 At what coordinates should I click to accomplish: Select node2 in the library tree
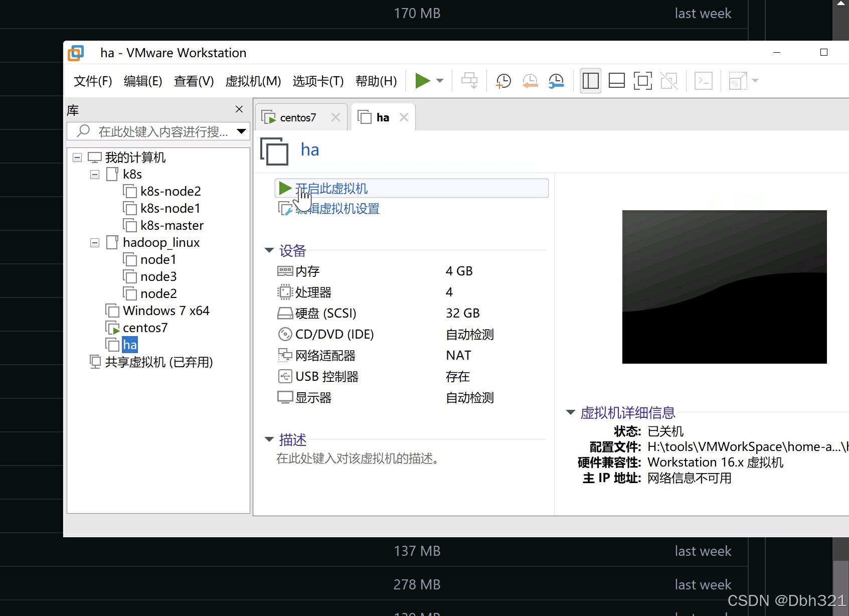pyautogui.click(x=158, y=293)
